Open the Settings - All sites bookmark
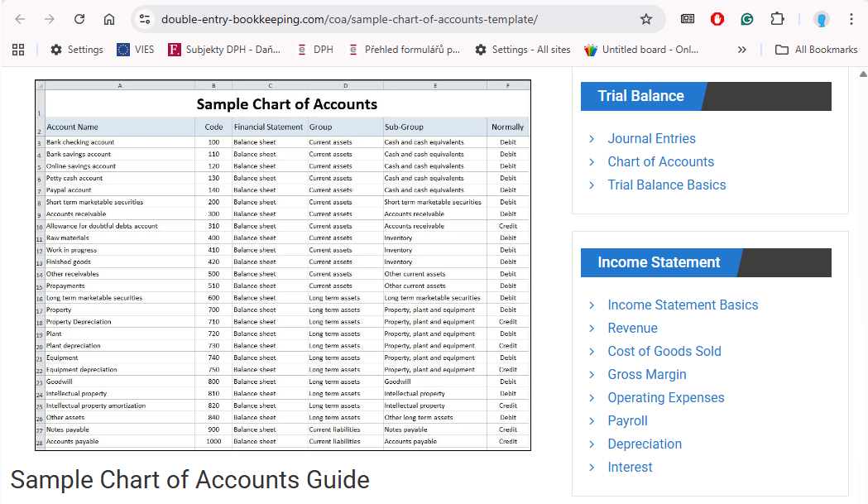Image resolution: width=868 pixels, height=504 pixels. tap(523, 50)
